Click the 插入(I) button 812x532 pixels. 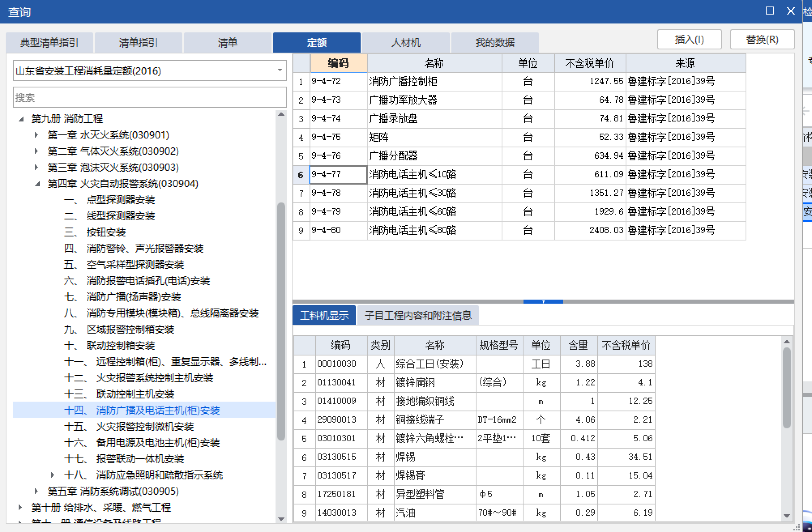pos(689,39)
